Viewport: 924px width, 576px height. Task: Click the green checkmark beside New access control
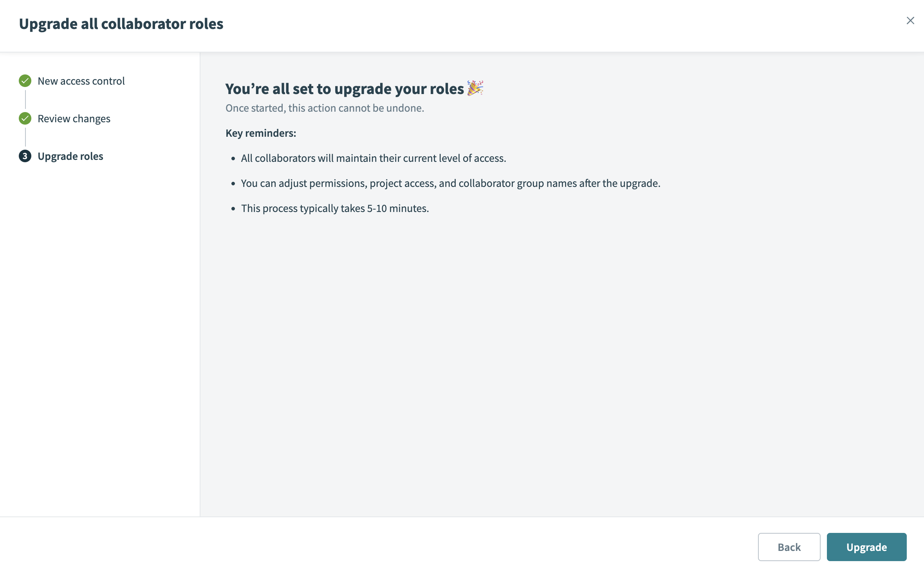click(x=25, y=81)
